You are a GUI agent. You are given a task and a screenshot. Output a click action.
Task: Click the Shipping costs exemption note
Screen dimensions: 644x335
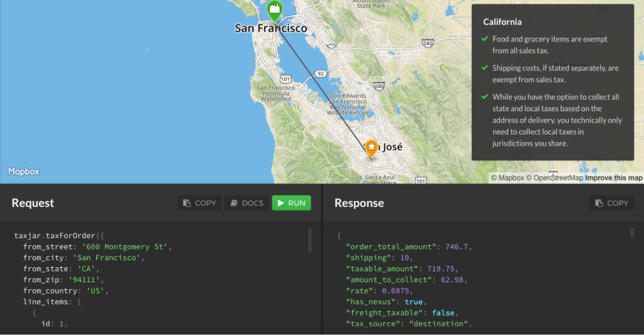555,74
